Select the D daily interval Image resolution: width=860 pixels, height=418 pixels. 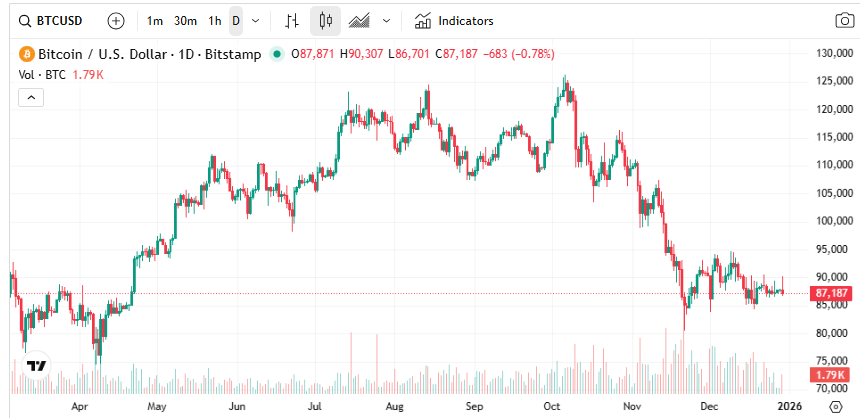tap(236, 20)
